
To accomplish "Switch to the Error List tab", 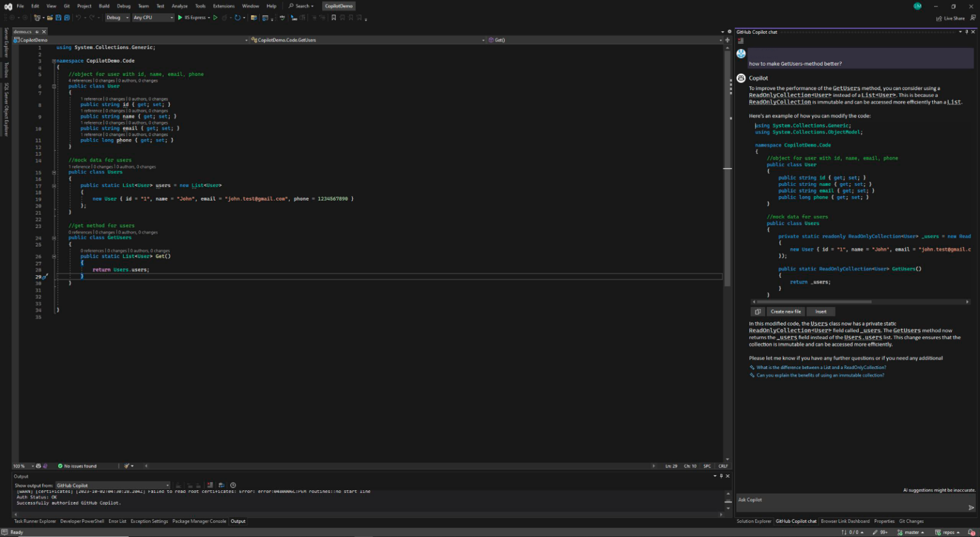I will coord(117,522).
